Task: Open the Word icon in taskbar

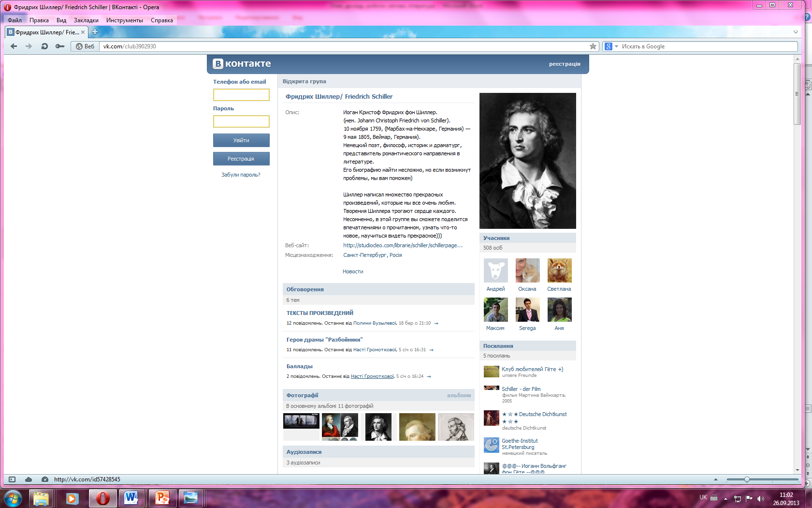Action: click(131, 498)
